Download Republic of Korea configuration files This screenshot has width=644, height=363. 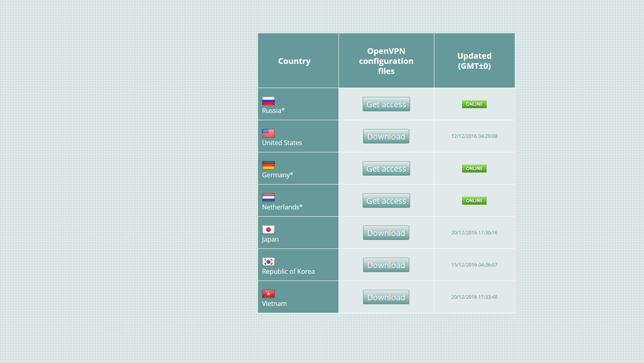[386, 265]
